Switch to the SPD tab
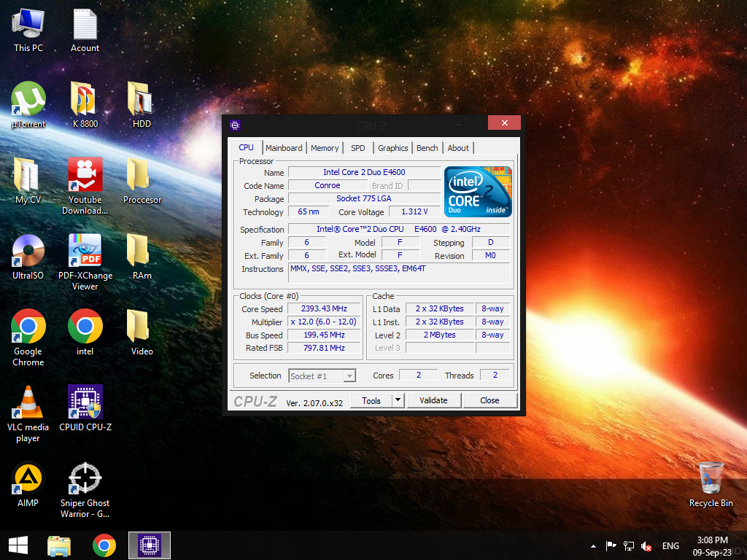 [357, 147]
